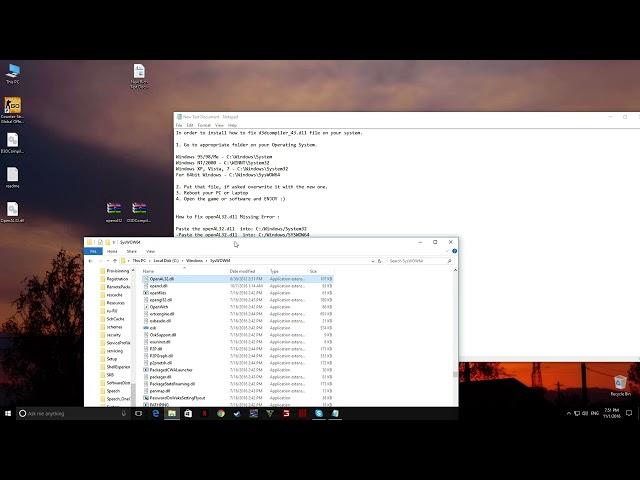Click Windows in the address breadcrumb
The image size is (640, 480).
pos(194,260)
